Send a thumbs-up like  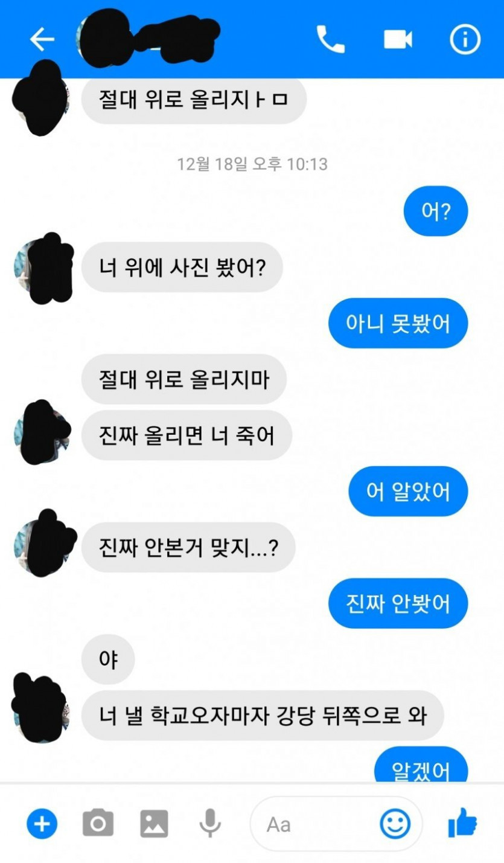(x=462, y=823)
